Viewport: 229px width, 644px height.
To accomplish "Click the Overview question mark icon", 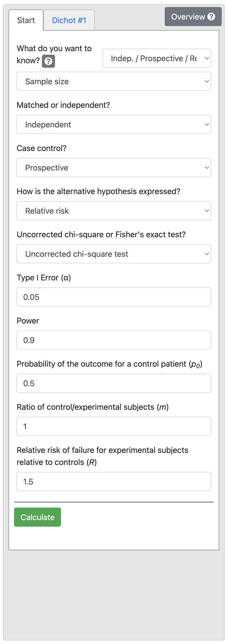I will [x=211, y=17].
